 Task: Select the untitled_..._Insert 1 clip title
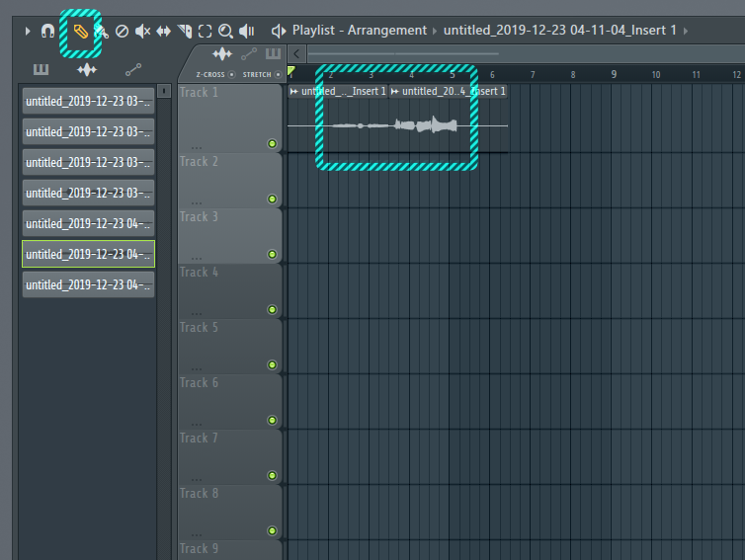click(344, 91)
